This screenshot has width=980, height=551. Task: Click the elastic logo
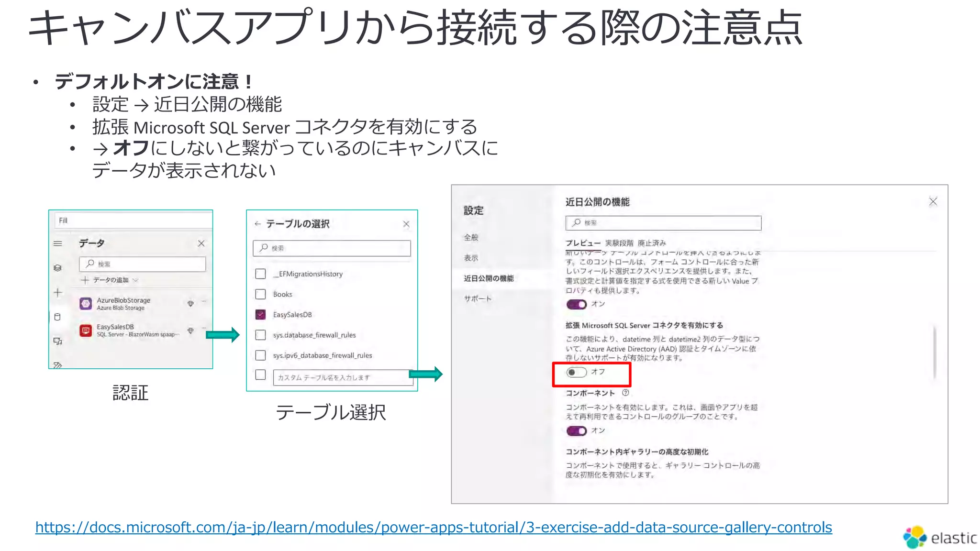pyautogui.click(x=940, y=537)
